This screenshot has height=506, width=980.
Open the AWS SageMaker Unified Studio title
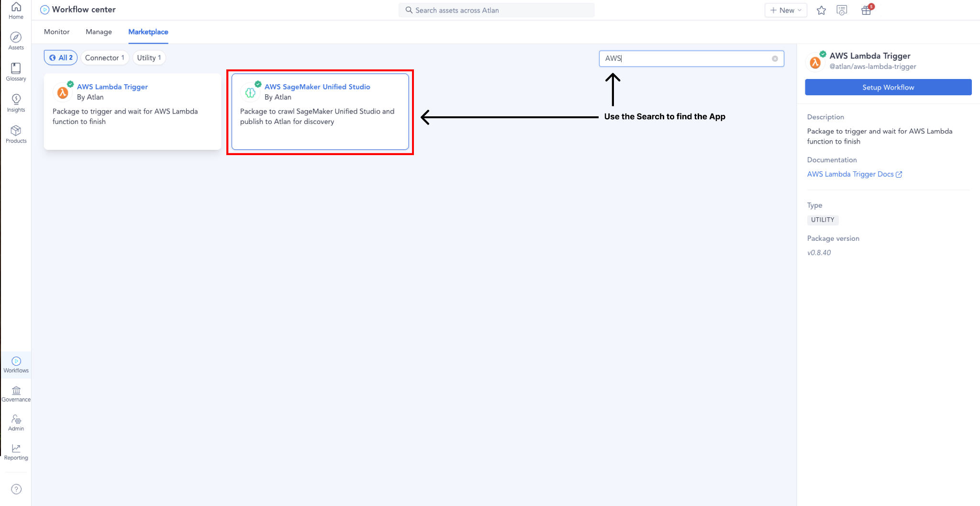click(317, 87)
